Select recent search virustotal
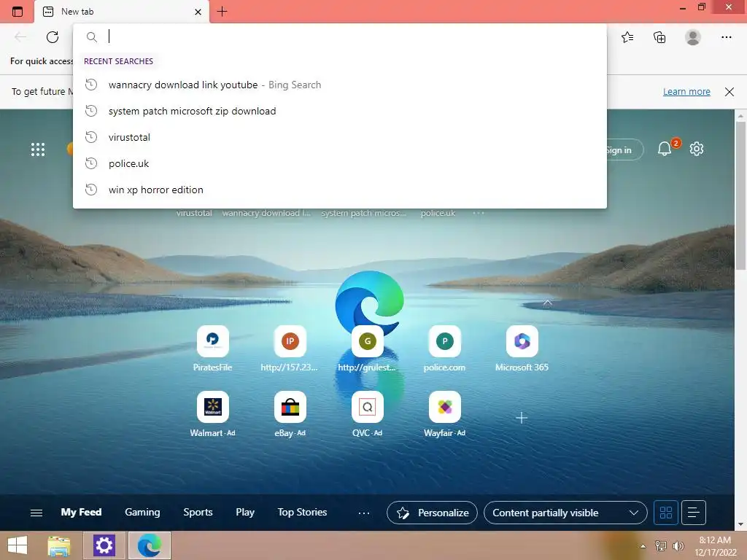Image resolution: width=747 pixels, height=560 pixels. point(340,137)
